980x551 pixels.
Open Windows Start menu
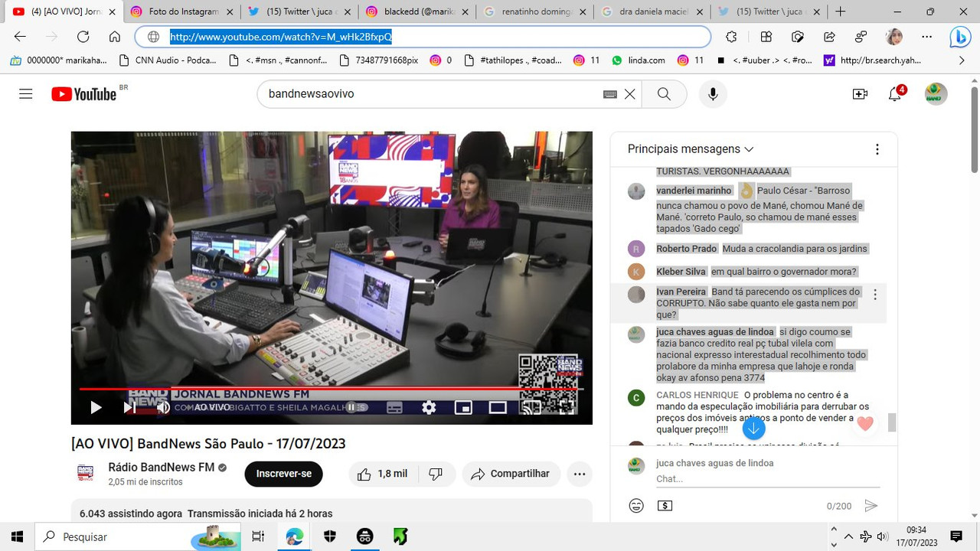(x=17, y=536)
